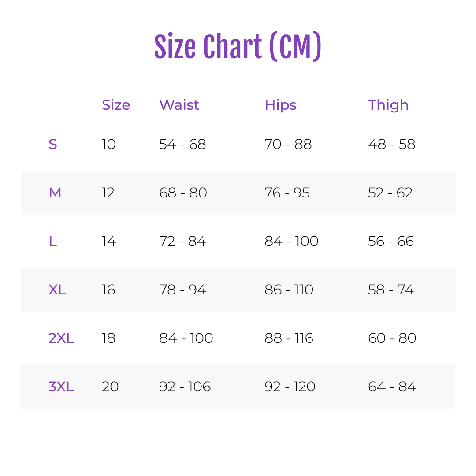
Task: Click hips value 76 - 95
Action: pyautogui.click(x=287, y=193)
